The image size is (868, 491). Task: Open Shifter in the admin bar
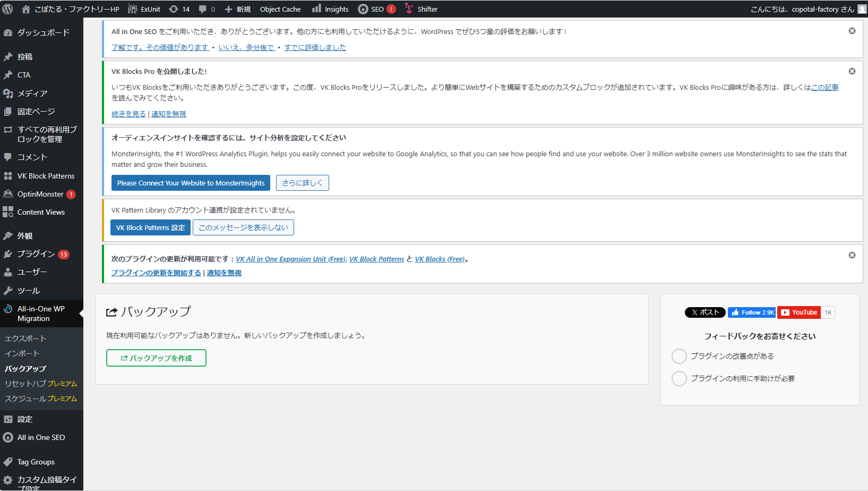[x=422, y=9]
